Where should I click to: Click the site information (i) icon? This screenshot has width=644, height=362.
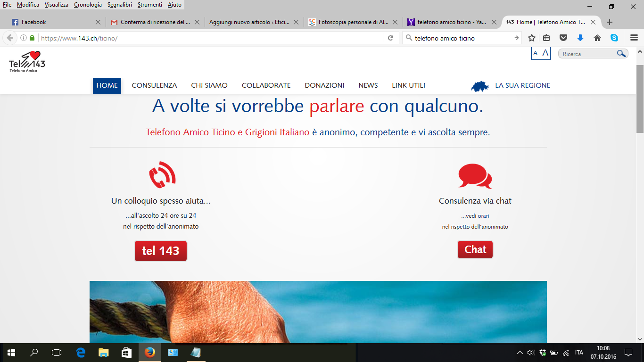tap(24, 38)
